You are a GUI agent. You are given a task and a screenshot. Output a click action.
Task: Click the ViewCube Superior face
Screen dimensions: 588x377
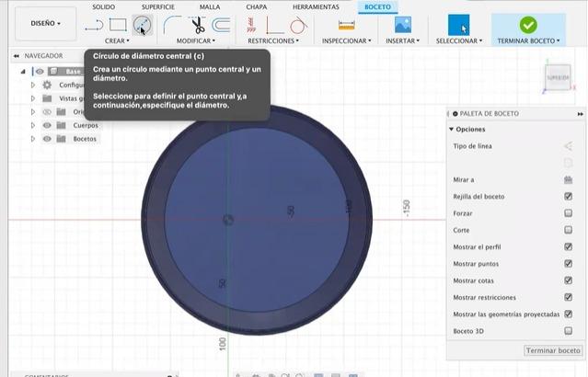[x=558, y=78]
